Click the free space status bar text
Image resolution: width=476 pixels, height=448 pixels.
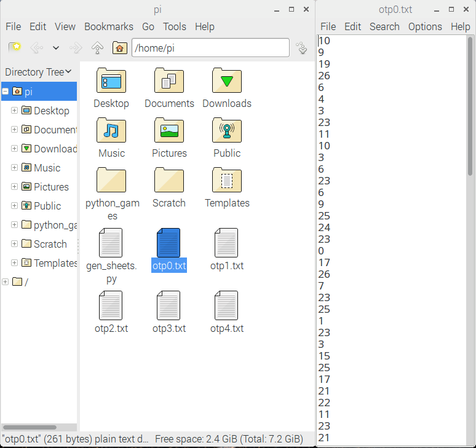point(229,439)
